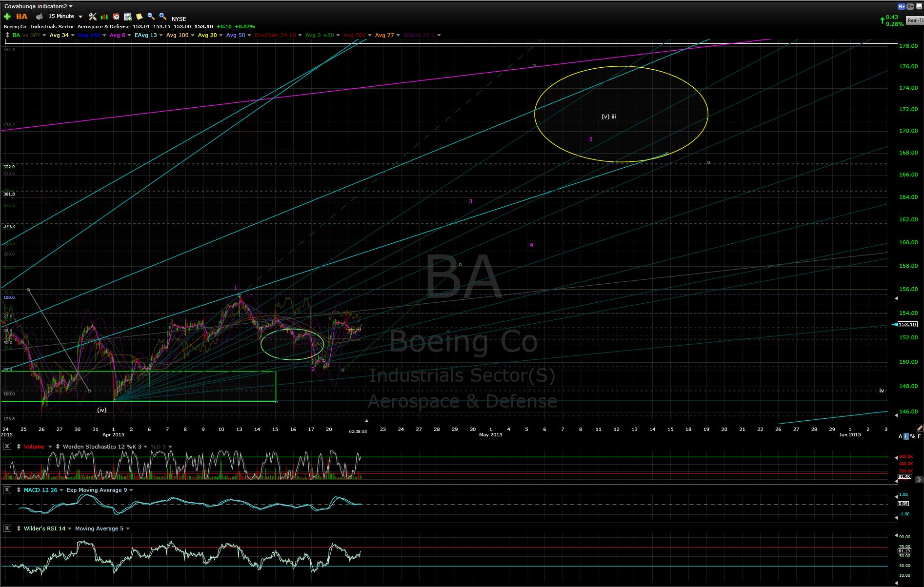This screenshot has width=924, height=587.
Task: Click the gray T dropdown icon
Action: (x=911, y=6)
